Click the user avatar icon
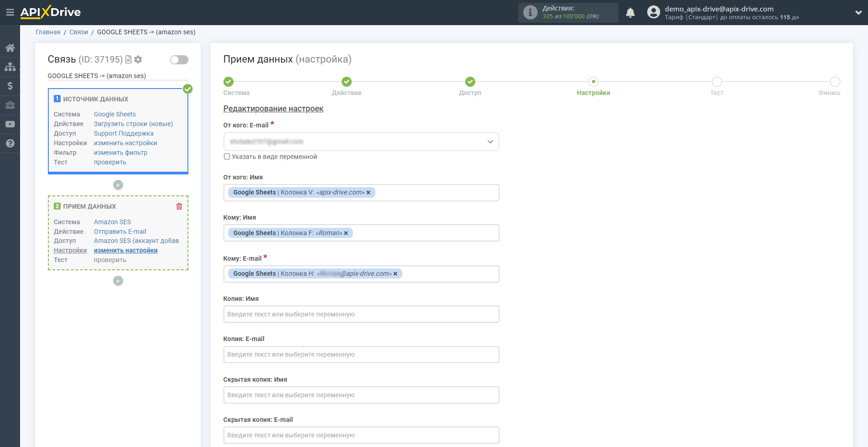The image size is (868, 447). (654, 12)
